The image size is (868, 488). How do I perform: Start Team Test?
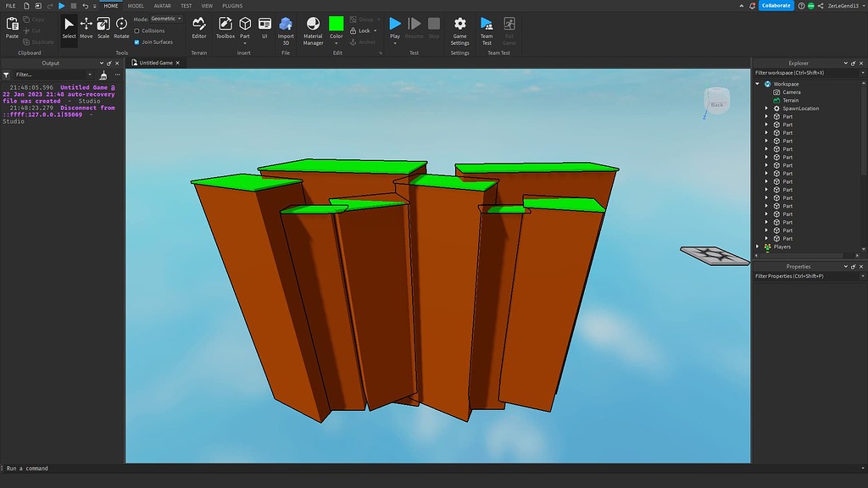click(x=487, y=31)
